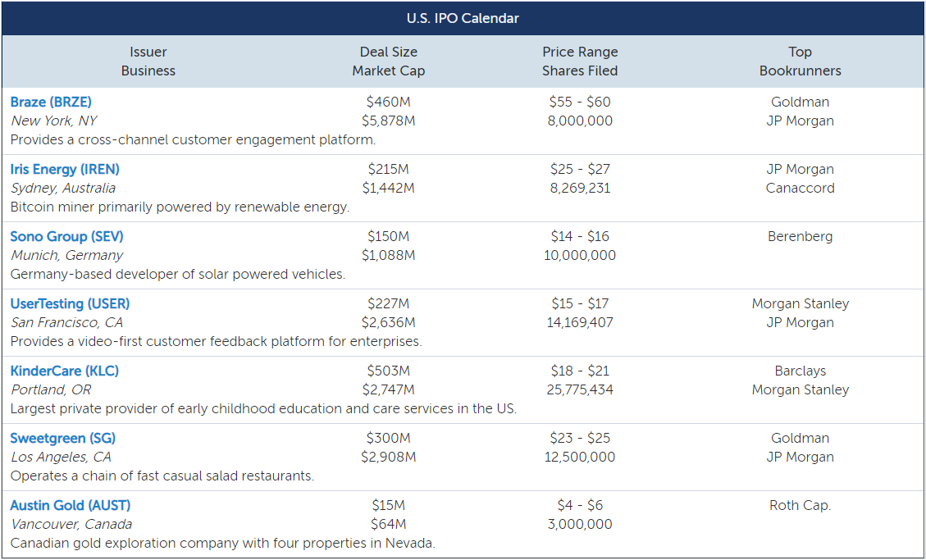Select the 8,000,000 shares filed value
Image resolution: width=926 pixels, height=560 pixels.
[580, 121]
